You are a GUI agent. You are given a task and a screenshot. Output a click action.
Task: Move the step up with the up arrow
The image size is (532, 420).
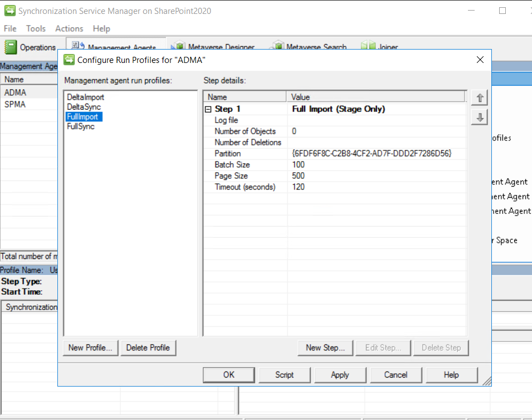click(x=480, y=98)
